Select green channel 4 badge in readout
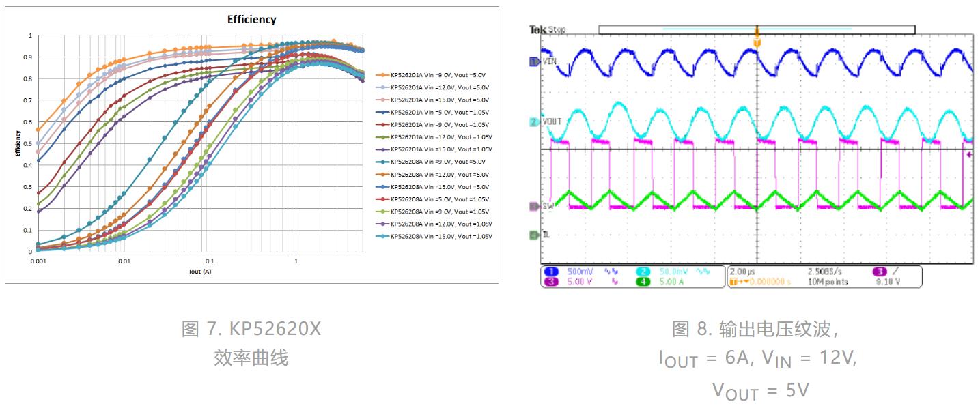 pos(643,281)
